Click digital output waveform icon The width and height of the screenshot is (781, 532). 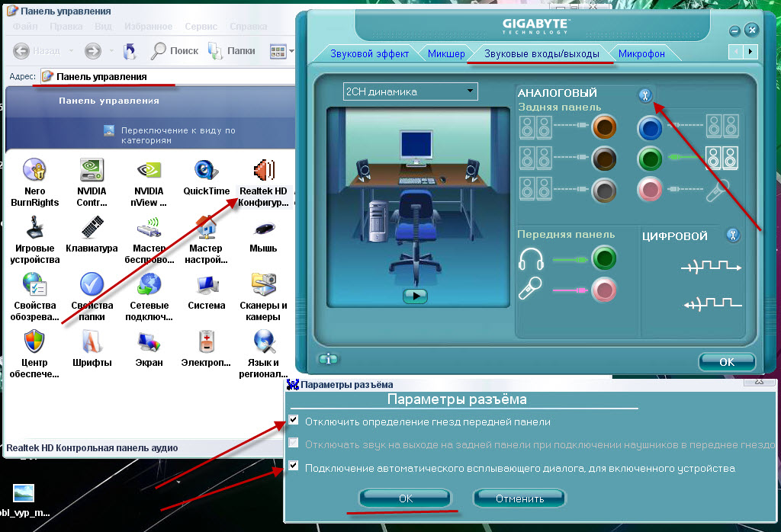[712, 266]
